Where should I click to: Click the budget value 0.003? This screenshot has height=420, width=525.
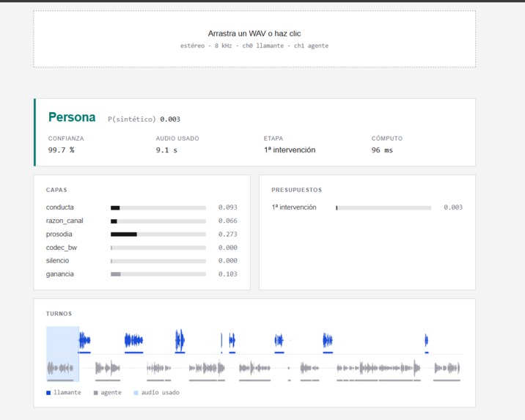453,207
